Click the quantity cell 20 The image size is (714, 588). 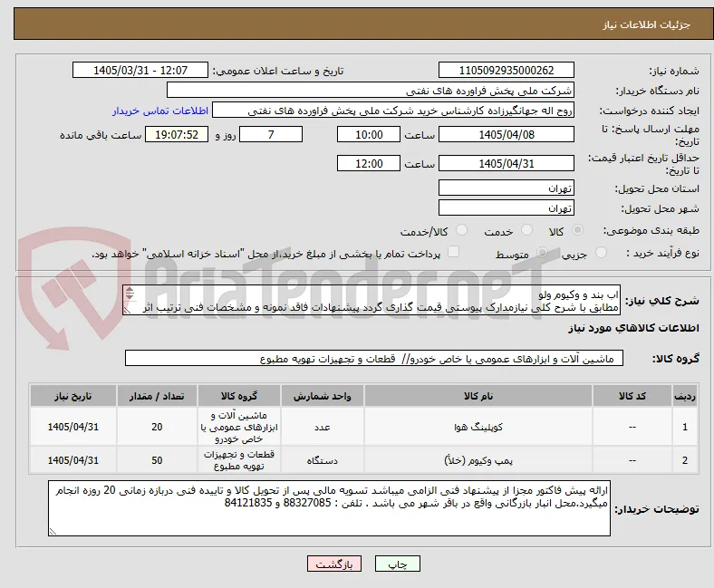[x=157, y=427]
